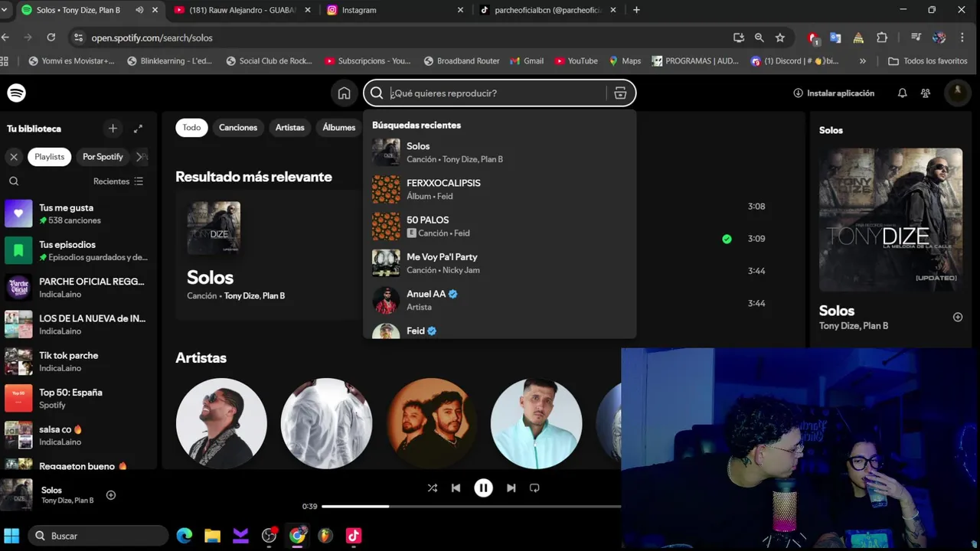This screenshot has width=980, height=551.
Task: Open recent search Anuel AA
Action: (x=499, y=300)
